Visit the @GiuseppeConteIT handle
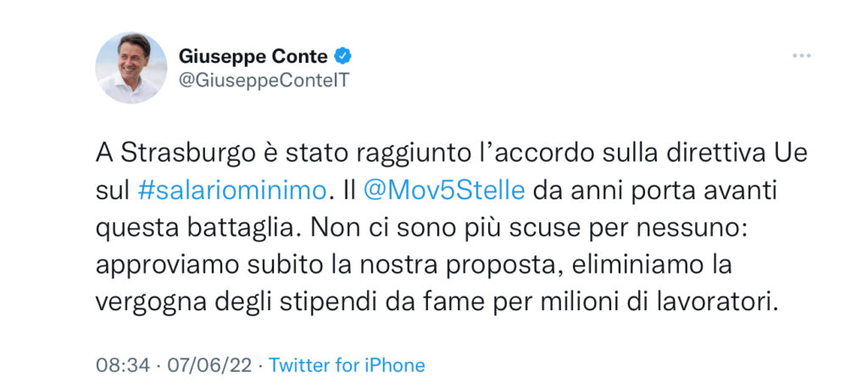This screenshot has width=868, height=389. coord(264,81)
